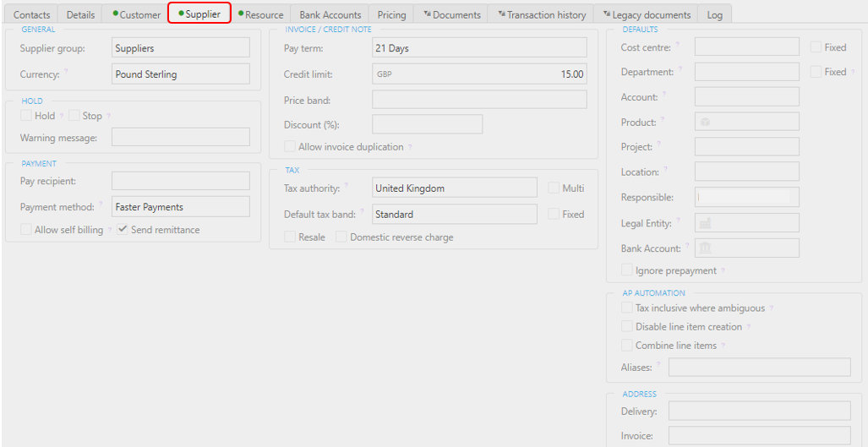Click help icon next to Currency
Image resolution: width=868 pixels, height=447 pixels.
(66, 71)
